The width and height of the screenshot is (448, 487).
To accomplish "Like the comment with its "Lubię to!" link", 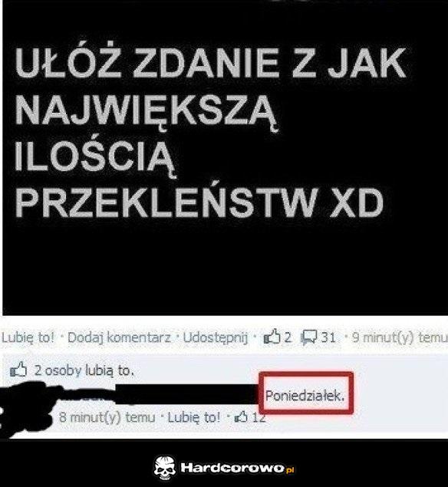I will (x=194, y=417).
